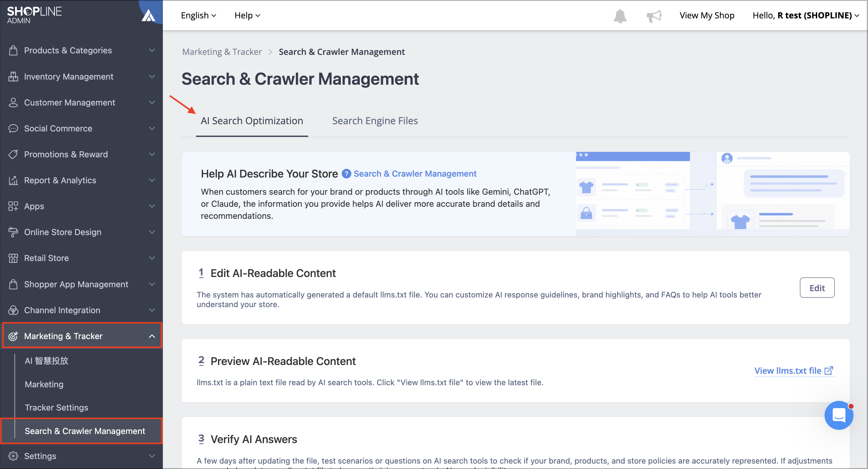This screenshot has height=469, width=868.
Task: Click the Preview AI-Readable Content heading
Action: tap(283, 361)
